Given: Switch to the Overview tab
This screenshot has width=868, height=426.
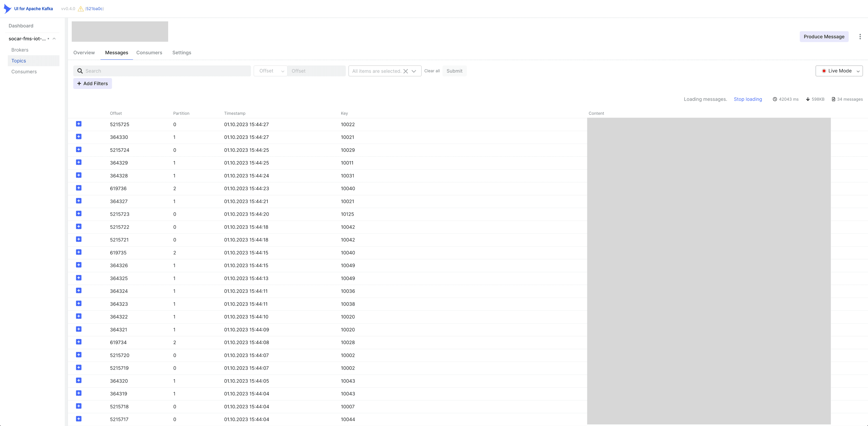Looking at the screenshot, I should pyautogui.click(x=84, y=53).
